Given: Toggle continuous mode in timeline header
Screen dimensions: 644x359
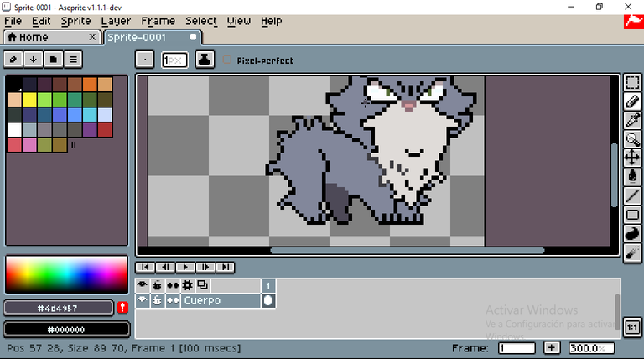Looking at the screenshot, I should tap(173, 285).
